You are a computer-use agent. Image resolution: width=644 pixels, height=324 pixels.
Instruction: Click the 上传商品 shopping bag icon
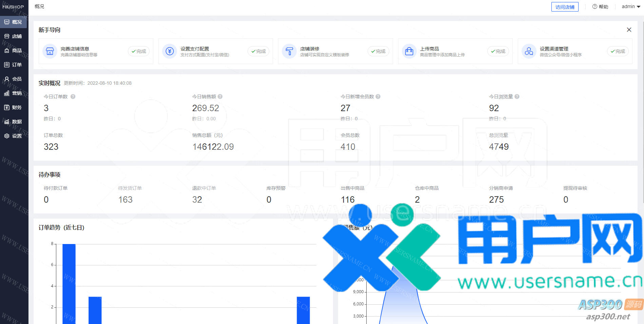(409, 51)
